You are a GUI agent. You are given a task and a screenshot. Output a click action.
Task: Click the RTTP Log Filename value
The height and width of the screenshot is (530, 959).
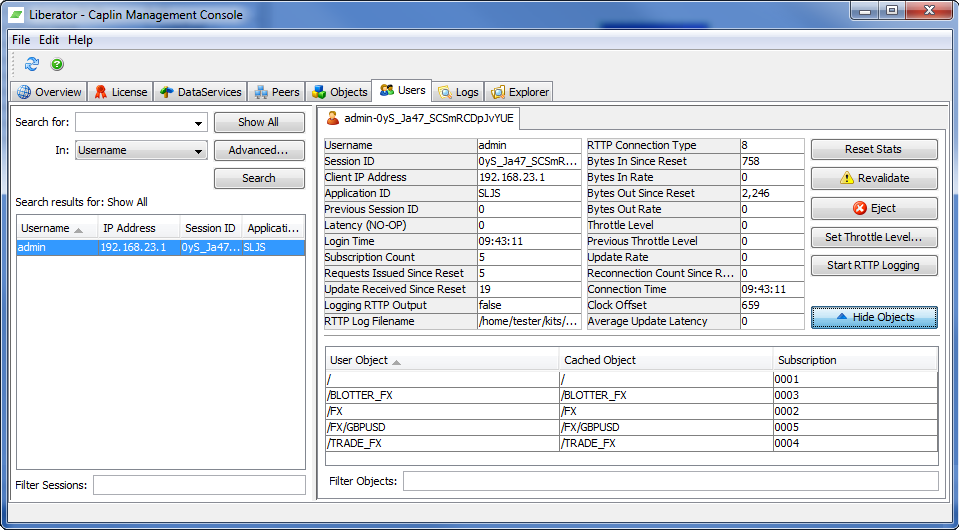click(529, 322)
